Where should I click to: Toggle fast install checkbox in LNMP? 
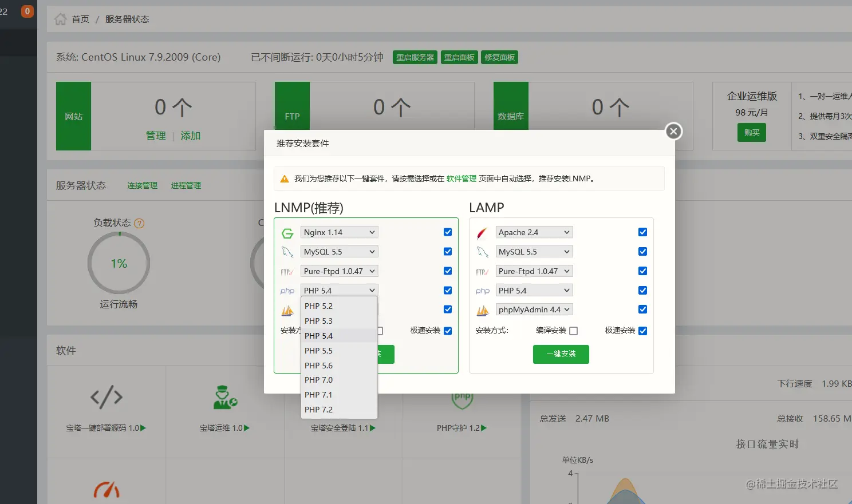tap(448, 331)
